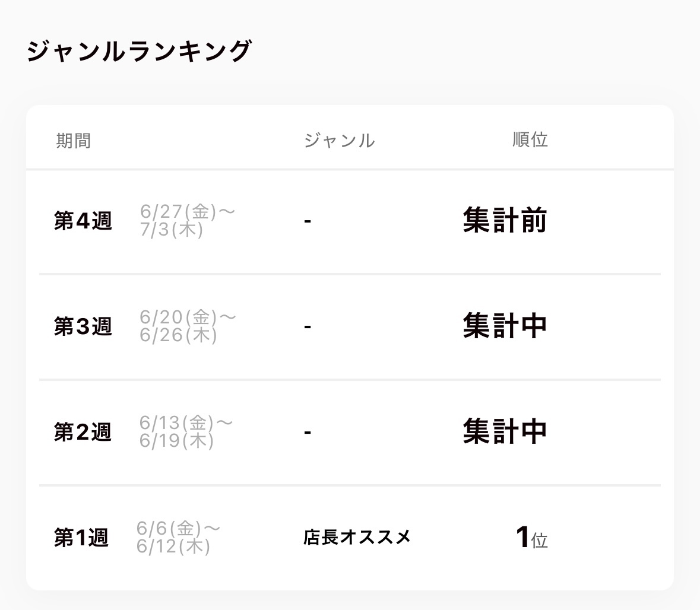Click the genre dash in 第4週 row

307,221
